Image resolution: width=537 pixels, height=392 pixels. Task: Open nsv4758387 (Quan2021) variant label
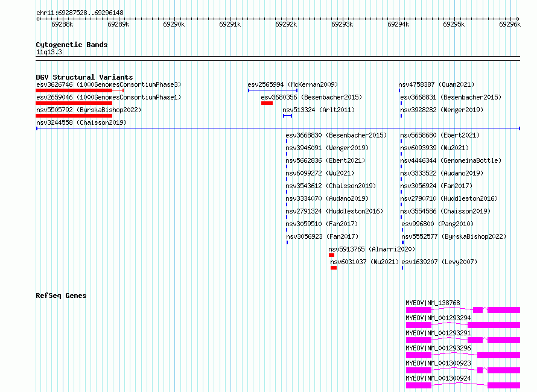[436, 84]
